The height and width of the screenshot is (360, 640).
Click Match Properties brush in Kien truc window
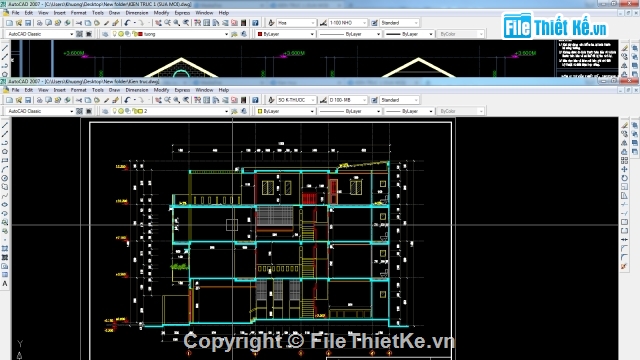click(x=106, y=100)
